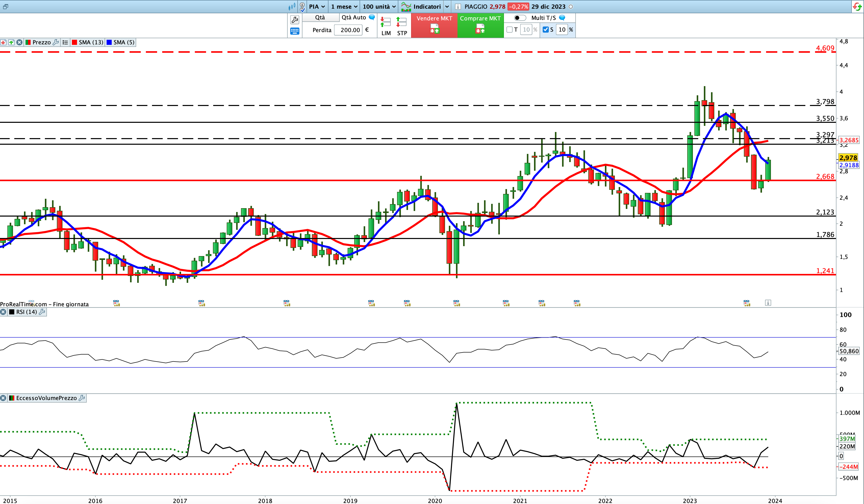The image size is (864, 504).
Task: Click the green up-arrow move panel icon
Action: [11, 43]
